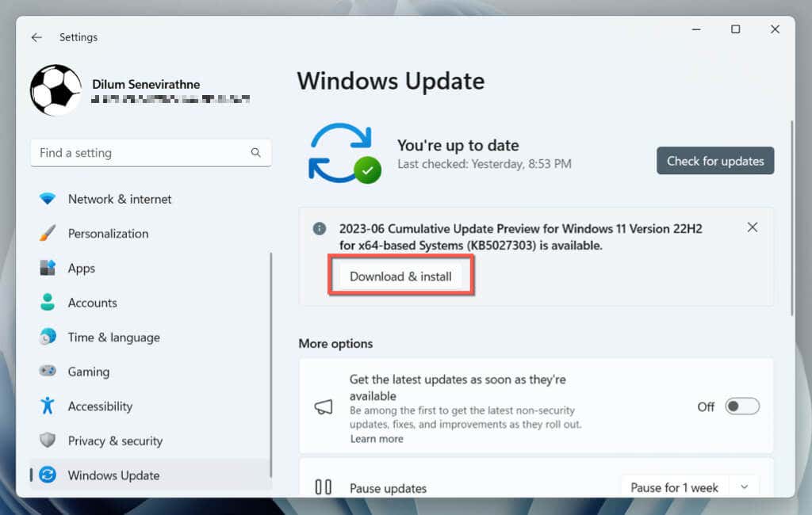Viewport: 812px width, 515px height.
Task: Click the search magnifier icon
Action: (x=256, y=153)
